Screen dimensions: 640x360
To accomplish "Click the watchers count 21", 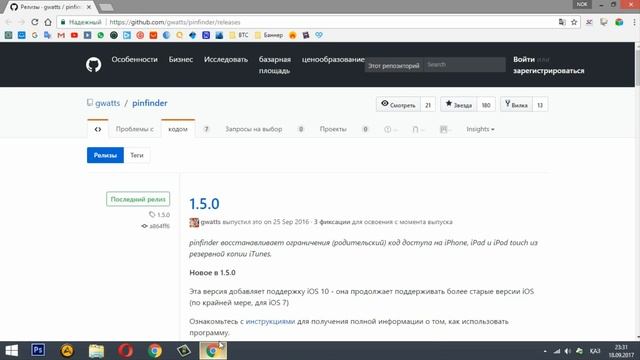I will [x=428, y=105].
